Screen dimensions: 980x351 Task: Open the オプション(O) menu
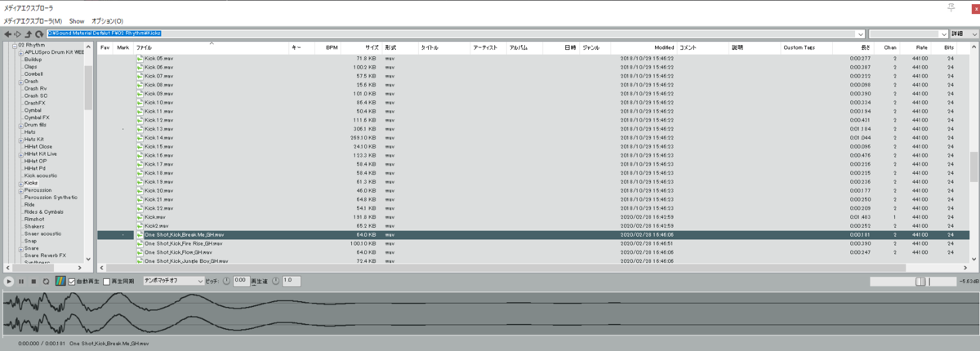(108, 20)
